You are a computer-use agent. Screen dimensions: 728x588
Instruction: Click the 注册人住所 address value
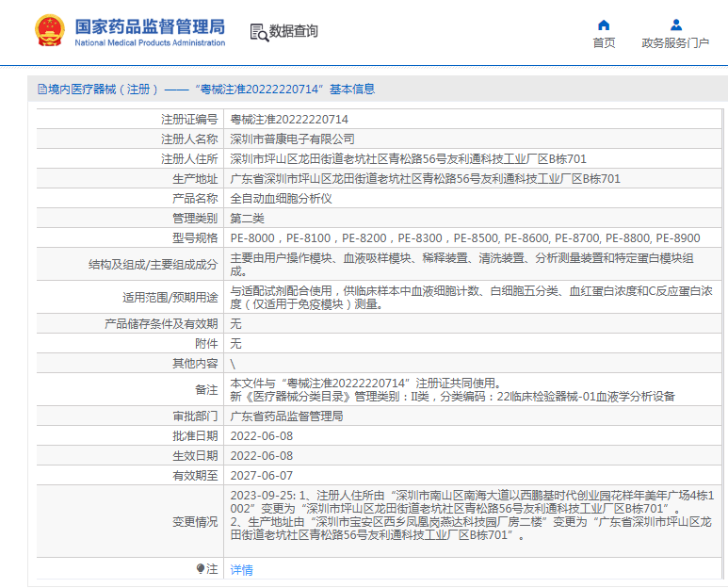408,159
